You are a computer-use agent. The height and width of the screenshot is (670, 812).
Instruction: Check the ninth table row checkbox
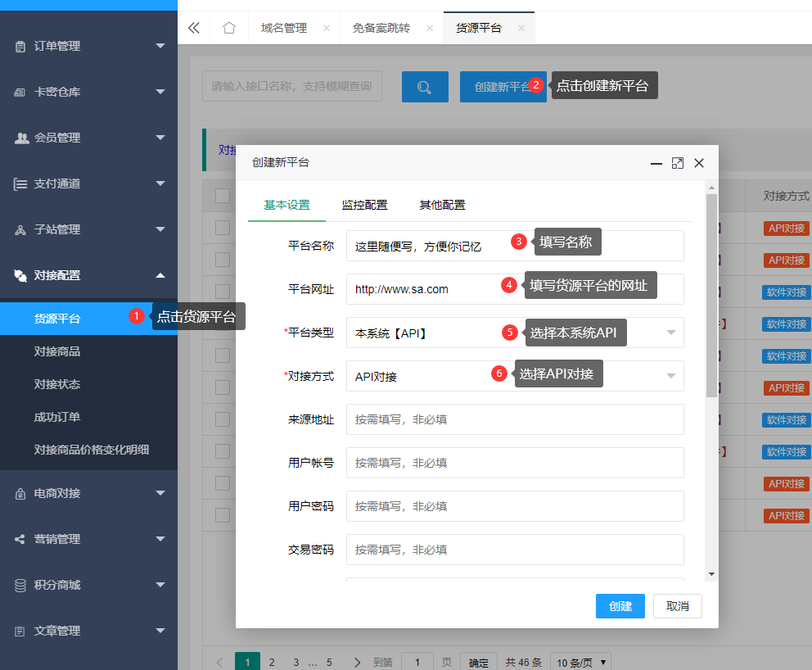223,483
